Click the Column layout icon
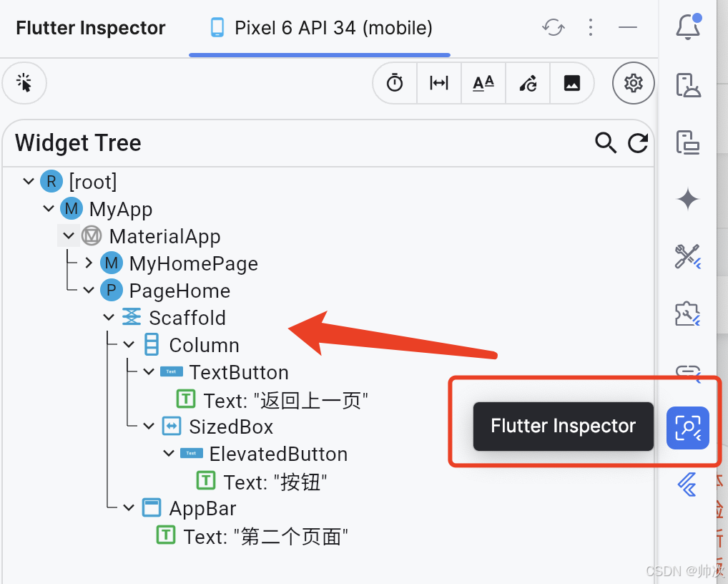Screen dimensions: 728x584 pyautogui.click(x=152, y=344)
